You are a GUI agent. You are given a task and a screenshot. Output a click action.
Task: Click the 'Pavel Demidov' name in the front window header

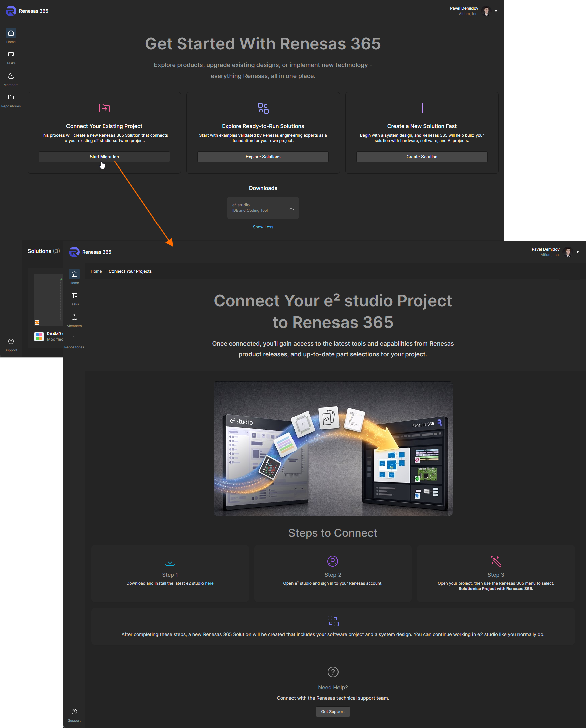click(545, 249)
